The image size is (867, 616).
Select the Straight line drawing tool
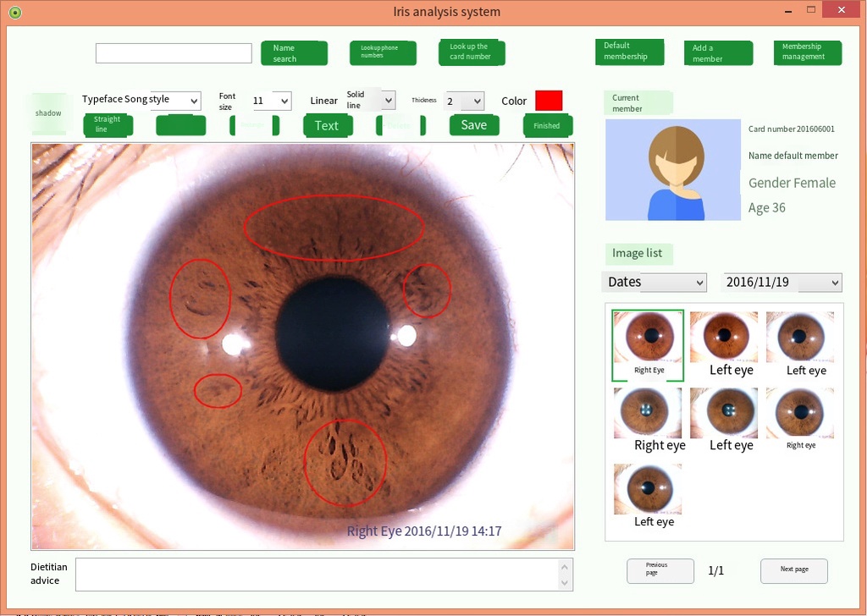coord(108,124)
